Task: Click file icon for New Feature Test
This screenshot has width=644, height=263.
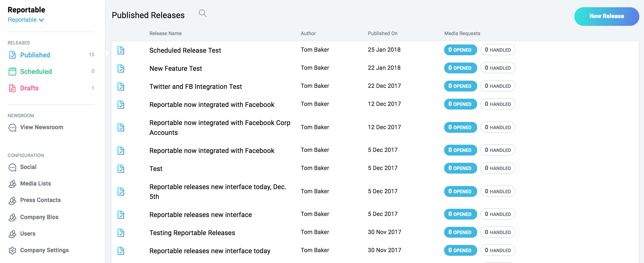Action: tap(121, 68)
